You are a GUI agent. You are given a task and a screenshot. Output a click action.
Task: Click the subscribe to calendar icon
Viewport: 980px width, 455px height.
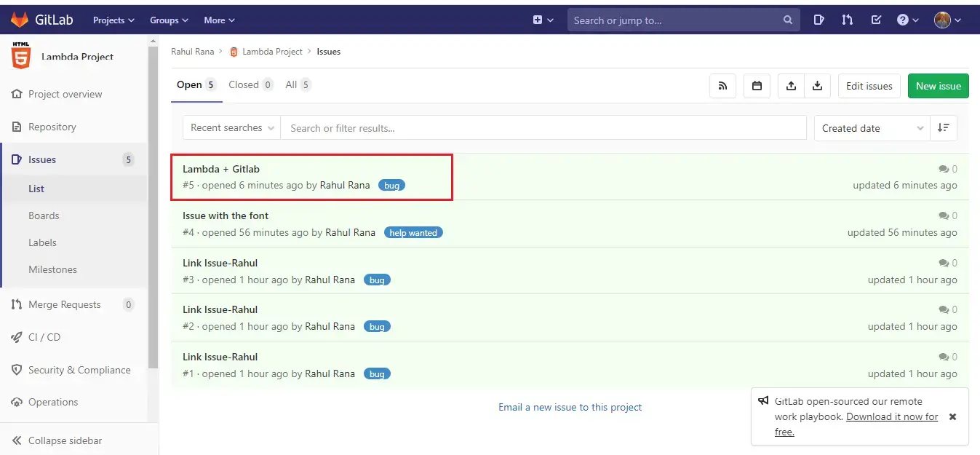coord(757,86)
